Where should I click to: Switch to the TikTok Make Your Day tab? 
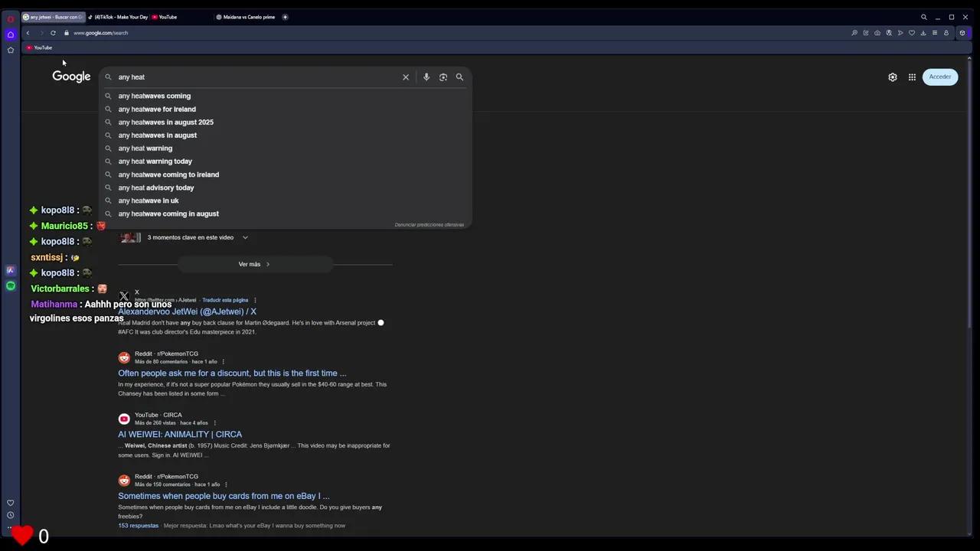point(118,17)
